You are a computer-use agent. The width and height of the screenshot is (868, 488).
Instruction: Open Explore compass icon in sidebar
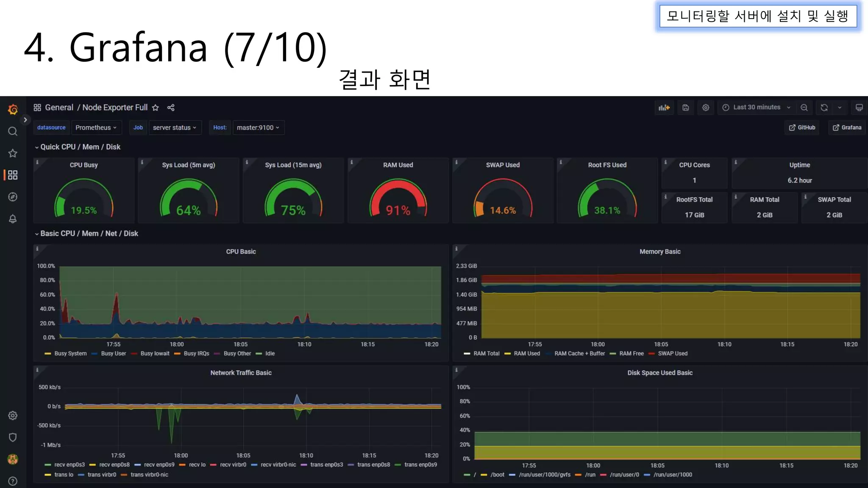13,197
